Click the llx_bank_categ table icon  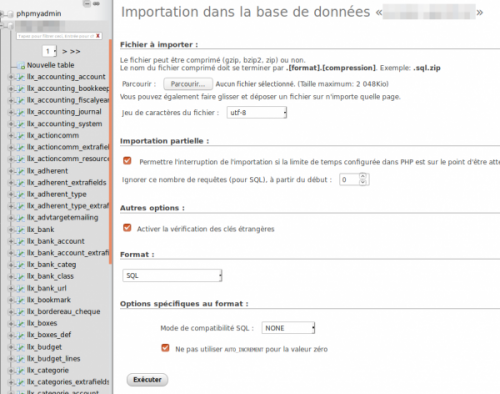(21, 265)
